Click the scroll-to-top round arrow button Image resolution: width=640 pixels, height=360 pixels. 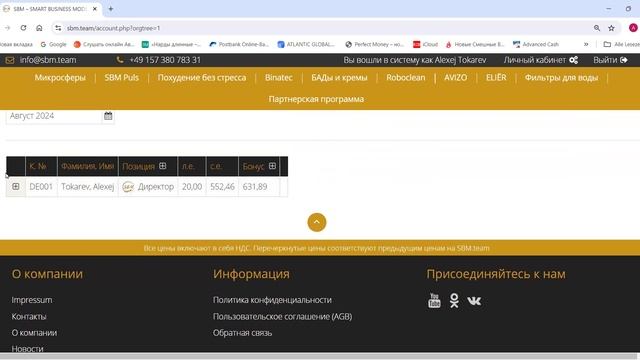317,222
